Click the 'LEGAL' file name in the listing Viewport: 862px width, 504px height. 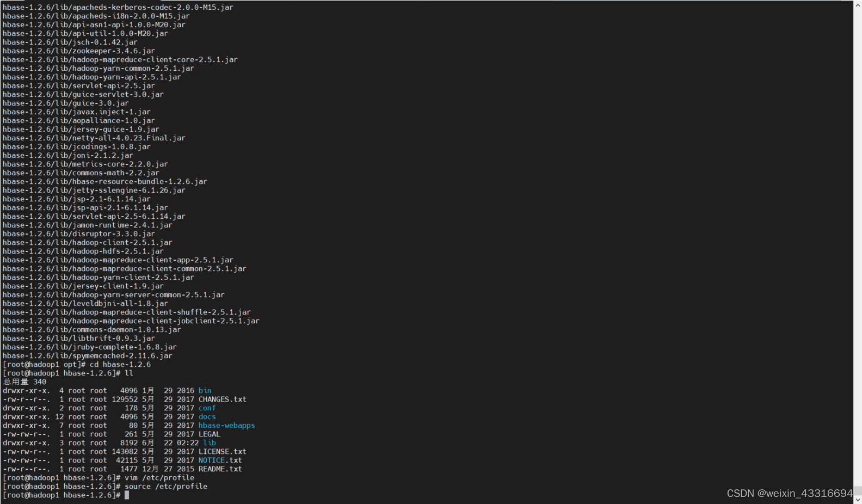coord(210,434)
